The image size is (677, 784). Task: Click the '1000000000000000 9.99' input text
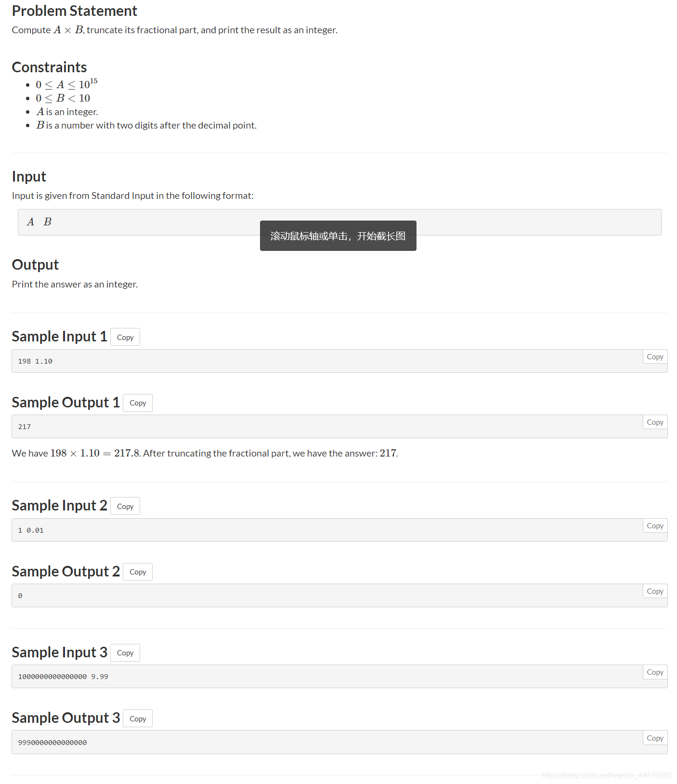pos(63,677)
